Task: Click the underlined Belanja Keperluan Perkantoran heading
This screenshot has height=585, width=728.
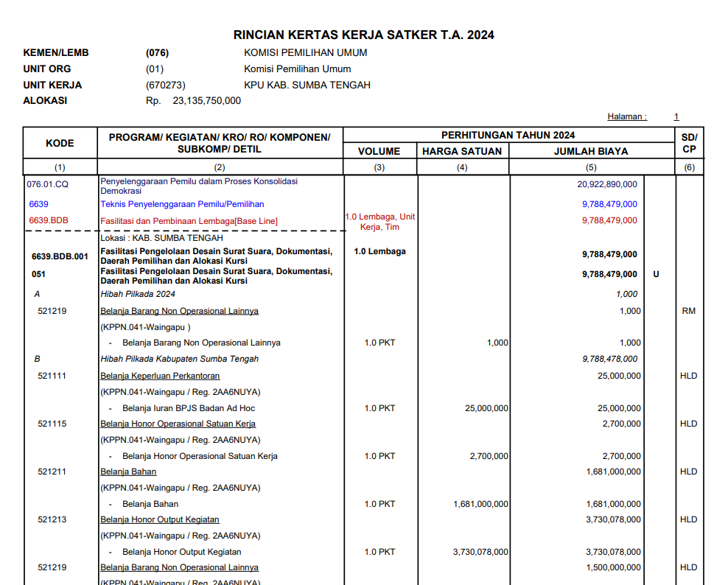Action: pyautogui.click(x=160, y=376)
